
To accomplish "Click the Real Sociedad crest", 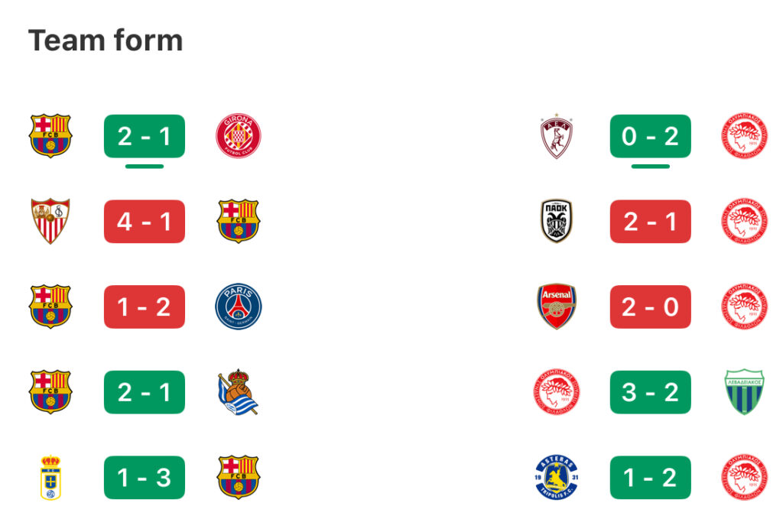I will click(x=239, y=392).
